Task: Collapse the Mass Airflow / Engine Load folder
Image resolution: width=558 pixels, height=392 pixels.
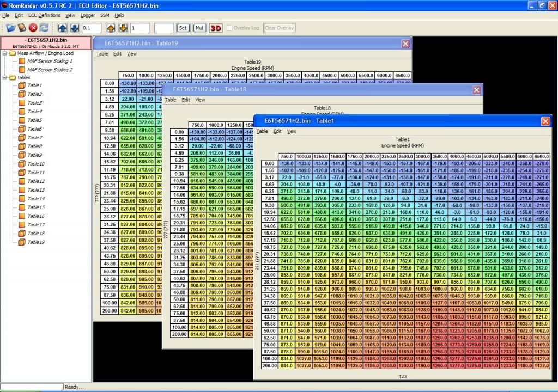Action: [x=4, y=53]
